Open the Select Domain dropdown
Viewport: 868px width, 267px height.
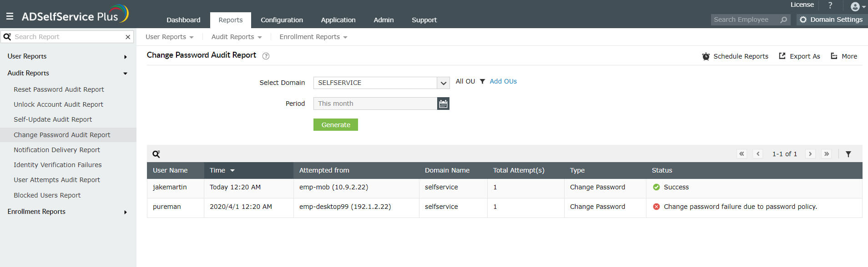click(x=443, y=83)
